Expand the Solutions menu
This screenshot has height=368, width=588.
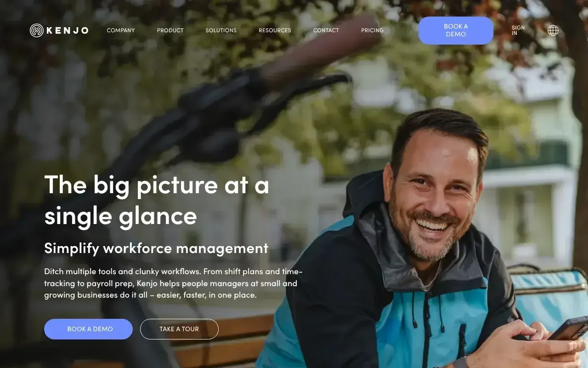[x=221, y=30]
